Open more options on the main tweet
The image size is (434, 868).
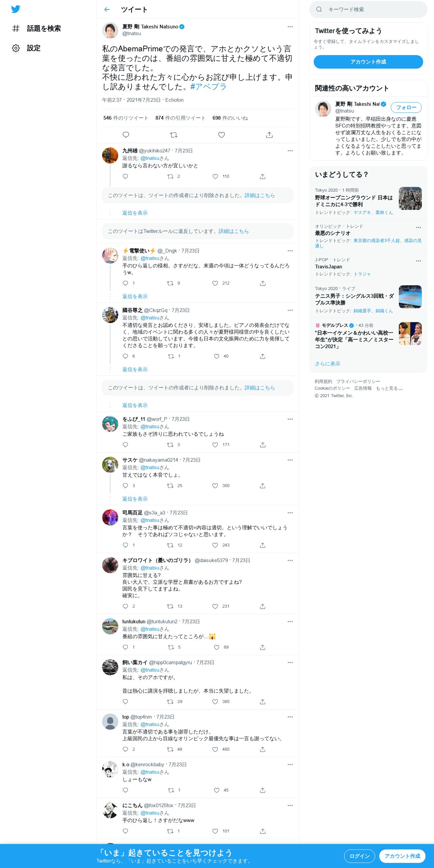[x=290, y=27]
